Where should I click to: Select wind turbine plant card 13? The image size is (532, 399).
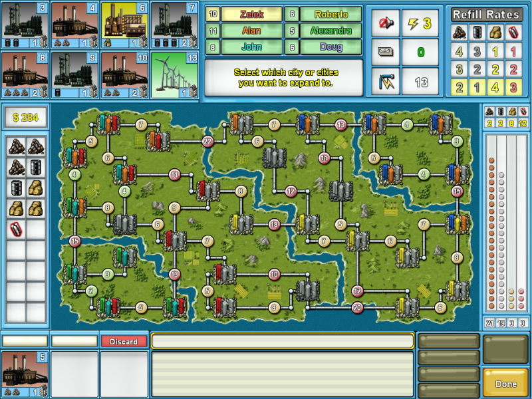pyautogui.click(x=174, y=75)
